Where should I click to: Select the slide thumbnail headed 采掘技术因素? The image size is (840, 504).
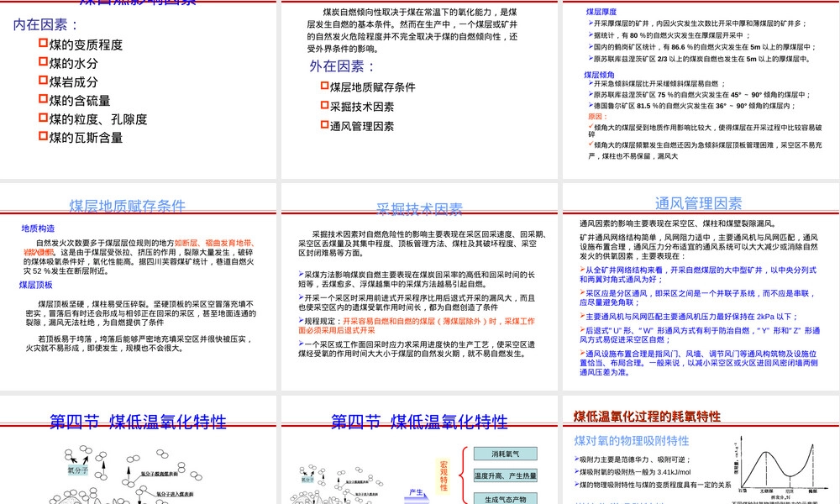pos(419,286)
